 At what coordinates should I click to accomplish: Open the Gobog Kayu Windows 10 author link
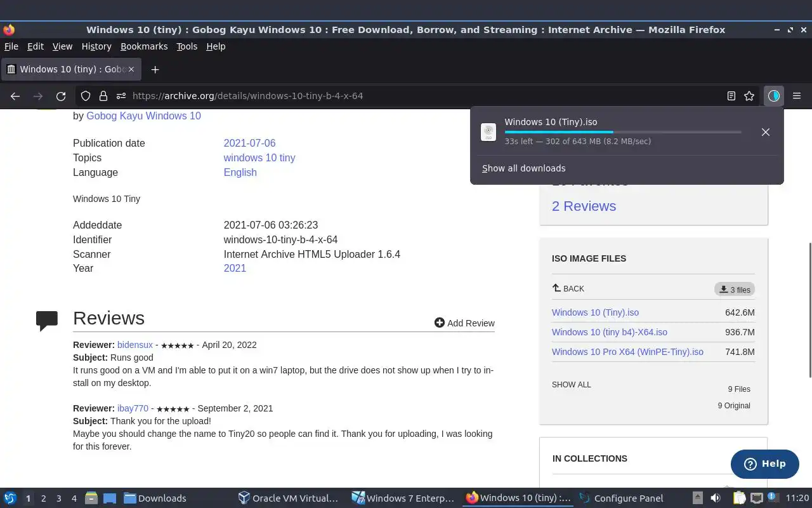(x=143, y=116)
